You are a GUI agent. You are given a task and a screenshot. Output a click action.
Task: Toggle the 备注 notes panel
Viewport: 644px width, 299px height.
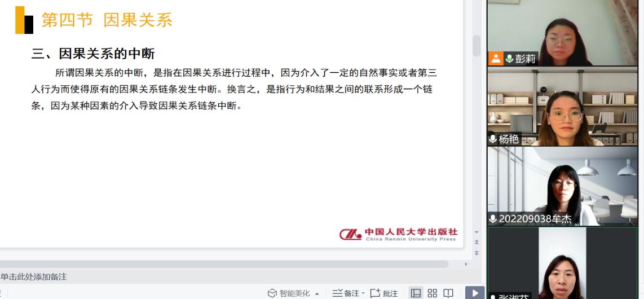(346, 293)
